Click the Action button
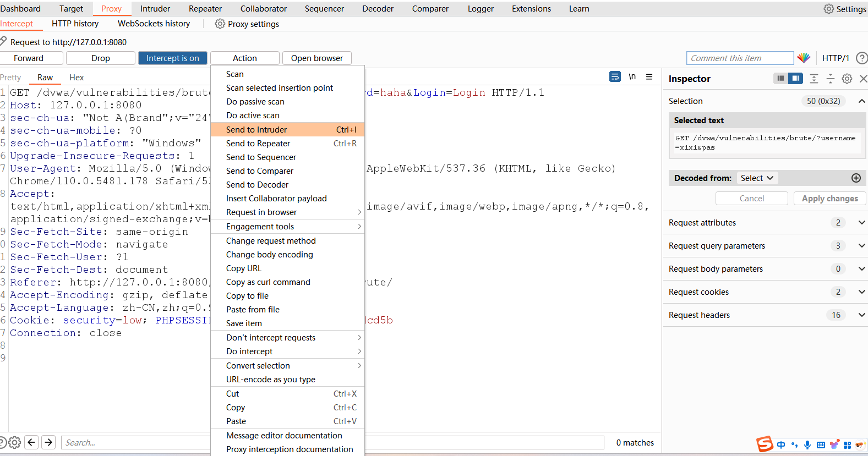Screen dimensions: 868x456 [245, 58]
